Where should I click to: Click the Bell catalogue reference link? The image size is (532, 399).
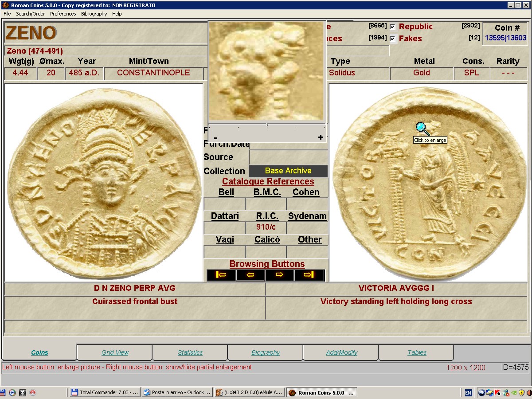tap(226, 192)
